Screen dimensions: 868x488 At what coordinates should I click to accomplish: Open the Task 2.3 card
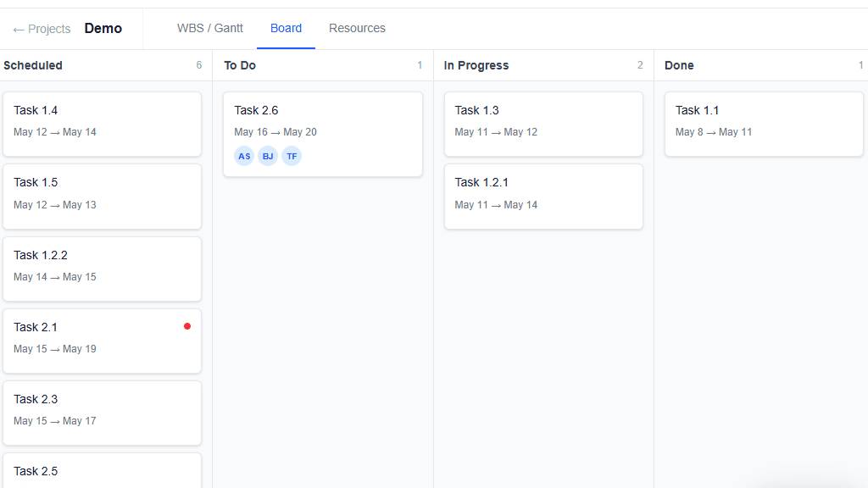102,413
